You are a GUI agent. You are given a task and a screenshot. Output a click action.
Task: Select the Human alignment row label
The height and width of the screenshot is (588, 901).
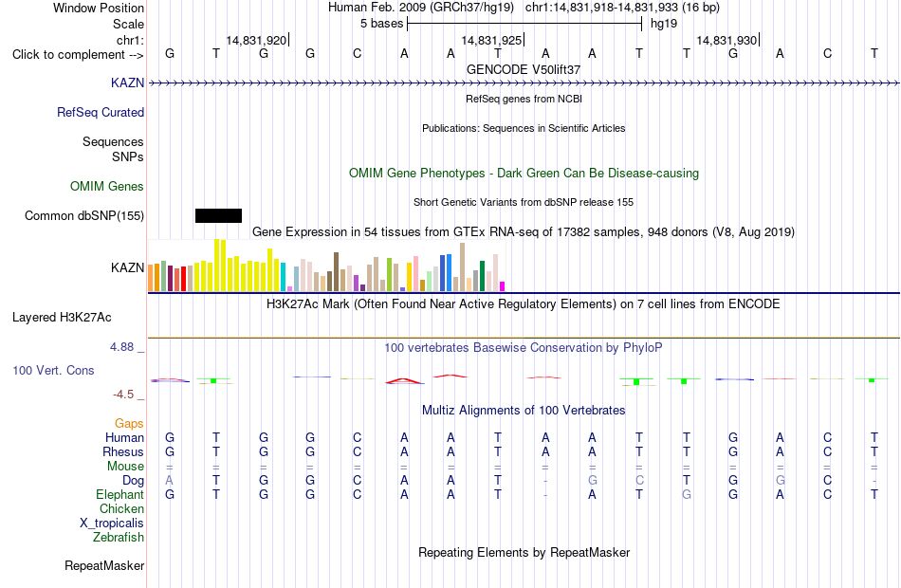124,437
